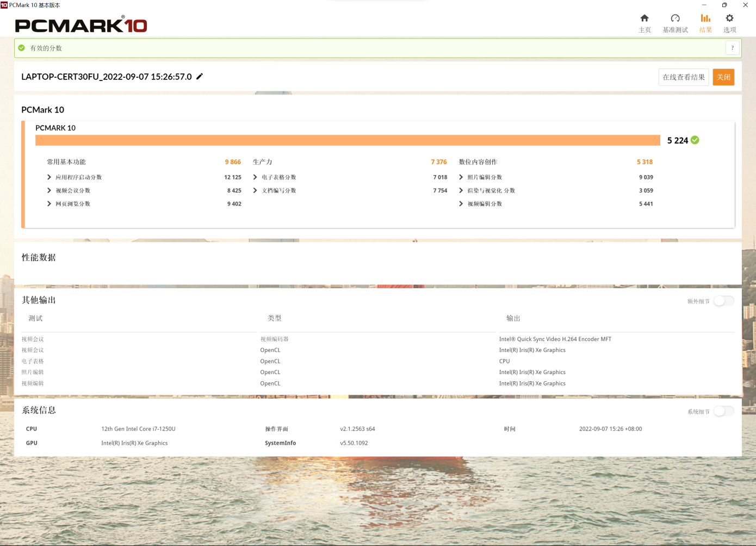Open the 主页 home icon

[645, 18]
